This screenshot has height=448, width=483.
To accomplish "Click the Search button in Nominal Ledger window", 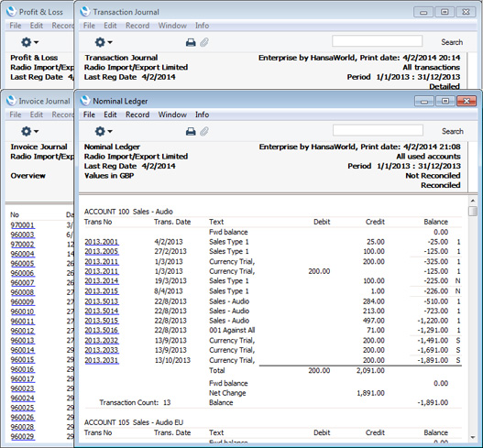I will (452, 131).
